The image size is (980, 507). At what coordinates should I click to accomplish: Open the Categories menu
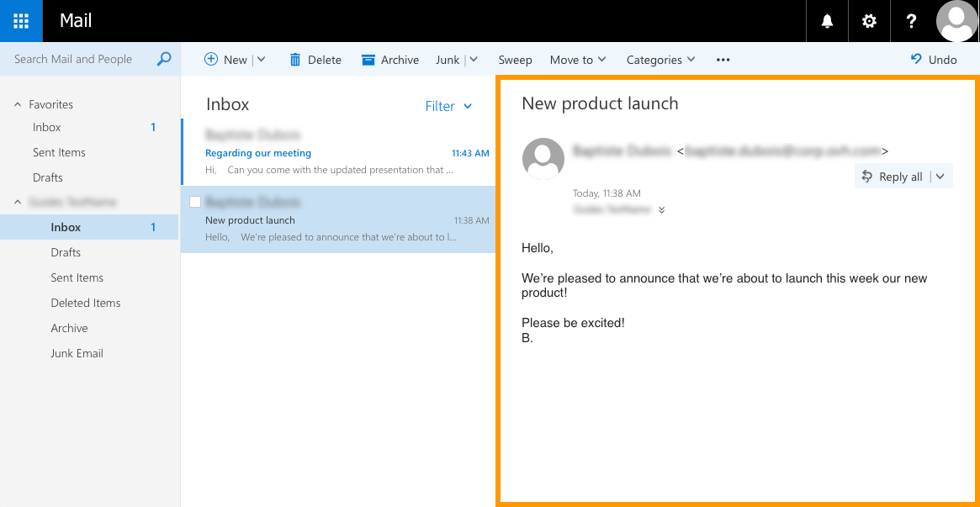click(x=660, y=60)
